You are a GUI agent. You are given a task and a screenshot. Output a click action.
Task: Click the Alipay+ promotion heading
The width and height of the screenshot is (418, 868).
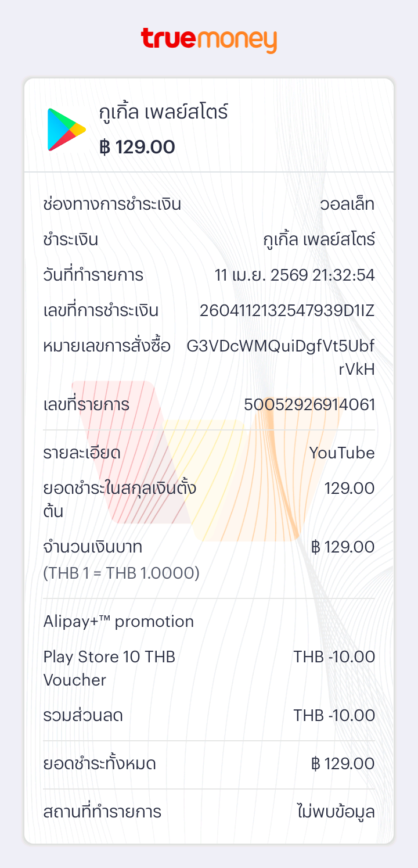118,622
